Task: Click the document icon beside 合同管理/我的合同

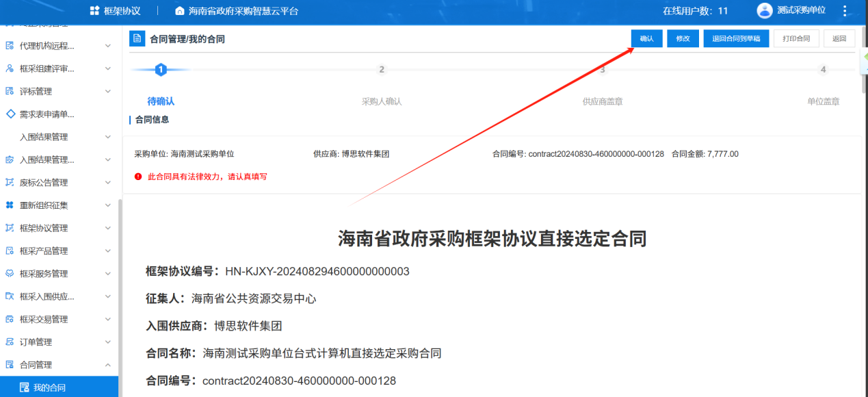Action: coord(137,38)
